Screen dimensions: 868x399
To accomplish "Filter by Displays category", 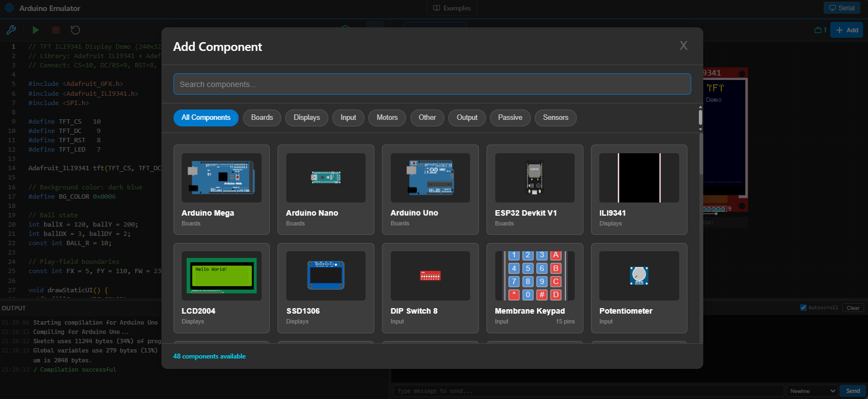I will [x=306, y=118].
